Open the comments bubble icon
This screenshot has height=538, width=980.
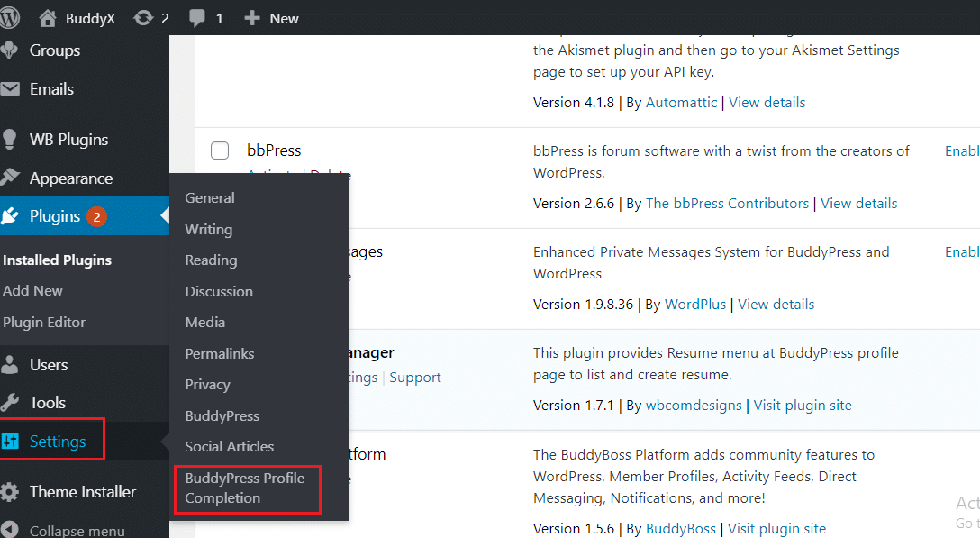point(195,18)
